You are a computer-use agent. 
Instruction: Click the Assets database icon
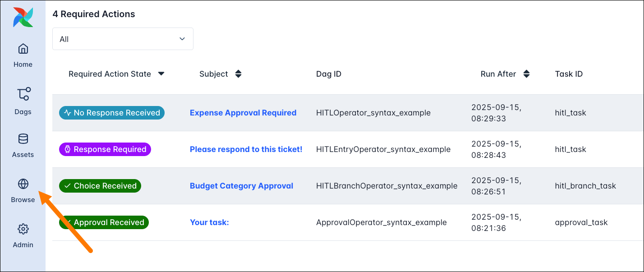click(23, 138)
